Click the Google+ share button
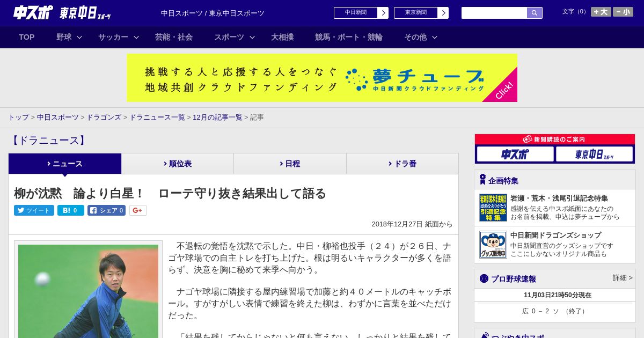 coord(138,210)
